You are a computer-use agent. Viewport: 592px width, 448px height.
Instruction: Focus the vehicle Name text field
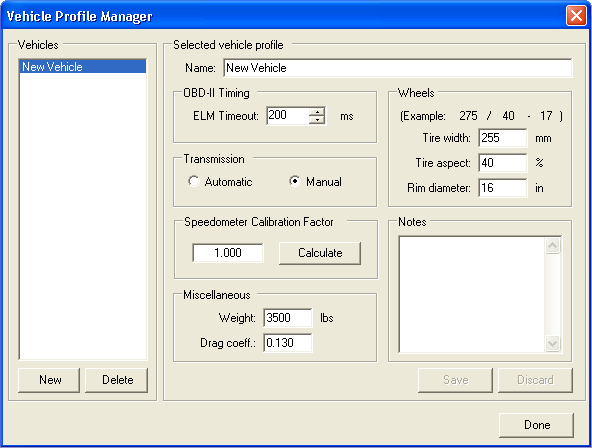coord(398,68)
